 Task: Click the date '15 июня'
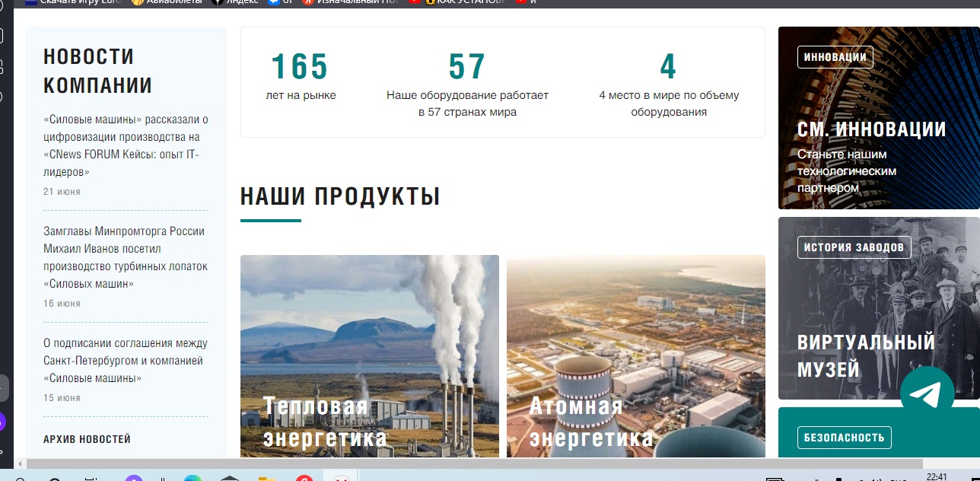[x=62, y=398]
